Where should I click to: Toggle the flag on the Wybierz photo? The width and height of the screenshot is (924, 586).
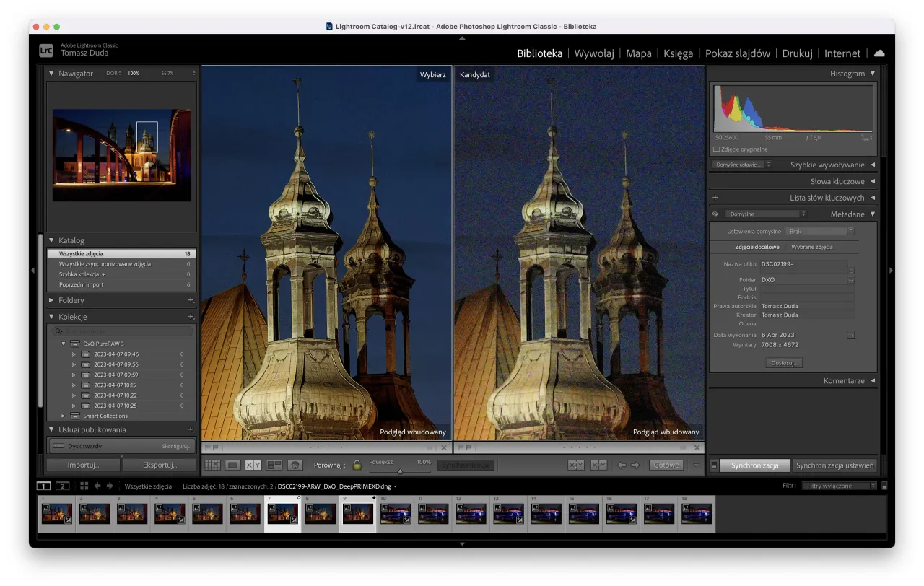209,448
